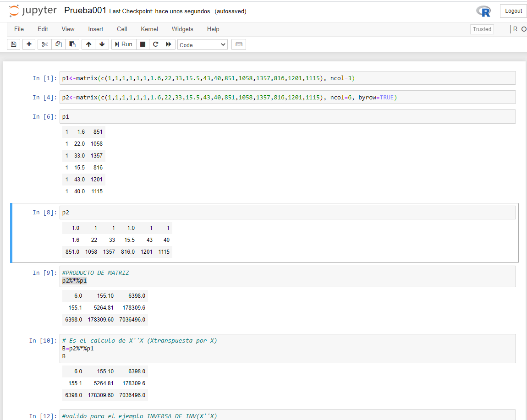Save the notebook using the save icon

point(13,44)
